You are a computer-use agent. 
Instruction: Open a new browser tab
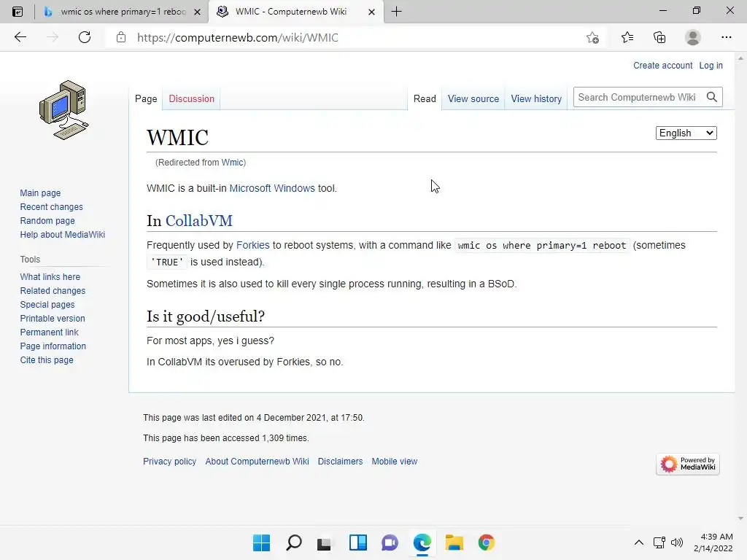pyautogui.click(x=396, y=12)
